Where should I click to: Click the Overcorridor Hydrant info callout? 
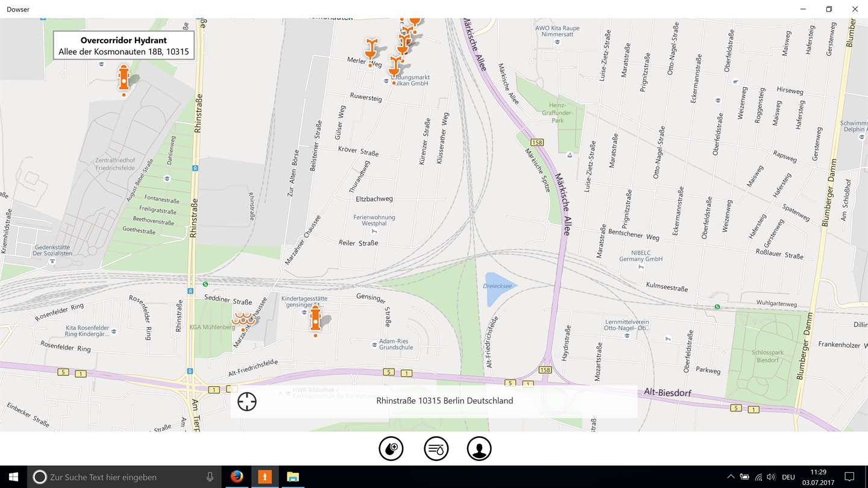click(124, 46)
